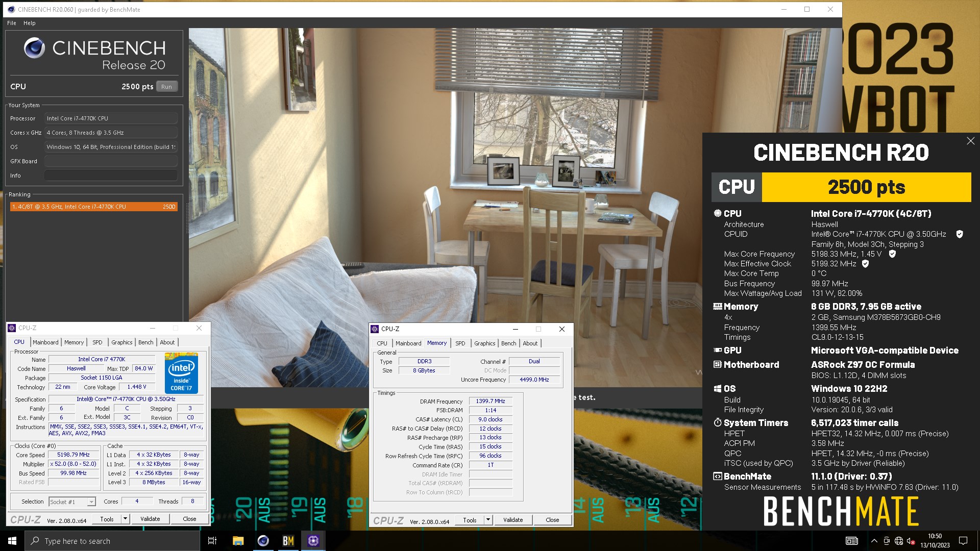The height and width of the screenshot is (551, 980).
Task: Click the Run button for CPU test
Action: pos(167,87)
